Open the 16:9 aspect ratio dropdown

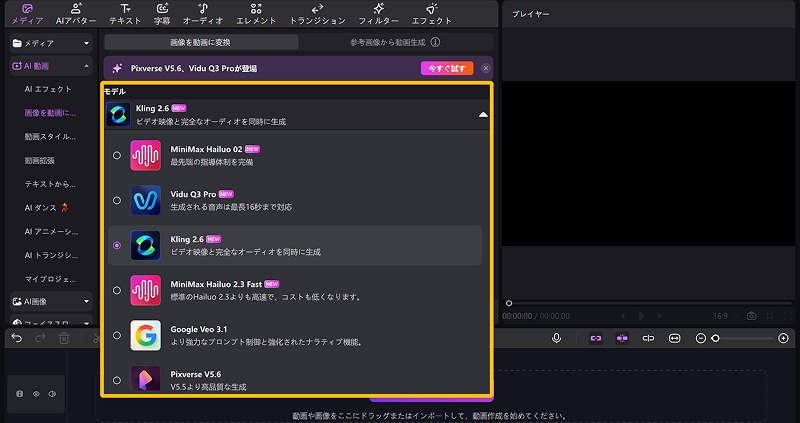724,316
